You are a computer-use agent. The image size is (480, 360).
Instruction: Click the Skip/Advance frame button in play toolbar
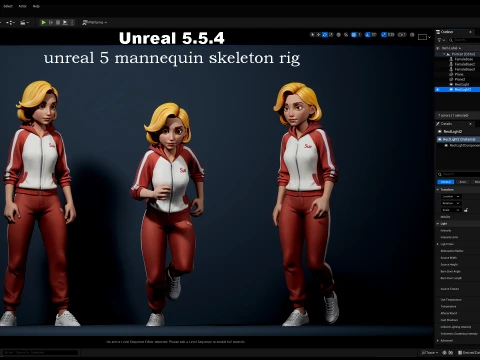click(51, 22)
